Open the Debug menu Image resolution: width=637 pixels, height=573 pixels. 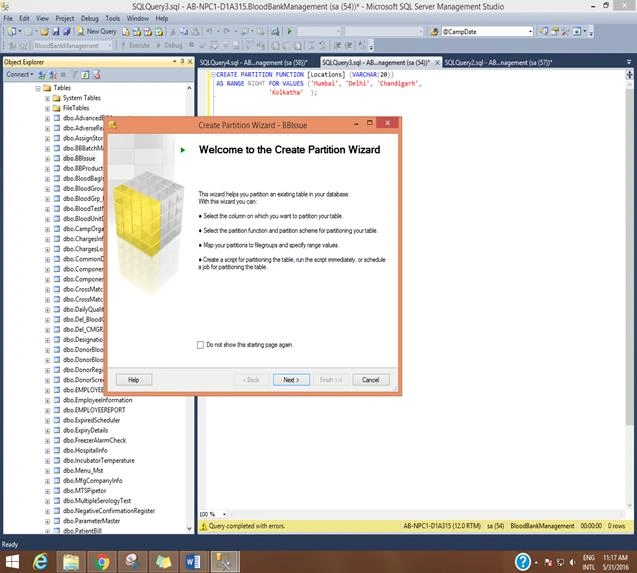coord(89,18)
